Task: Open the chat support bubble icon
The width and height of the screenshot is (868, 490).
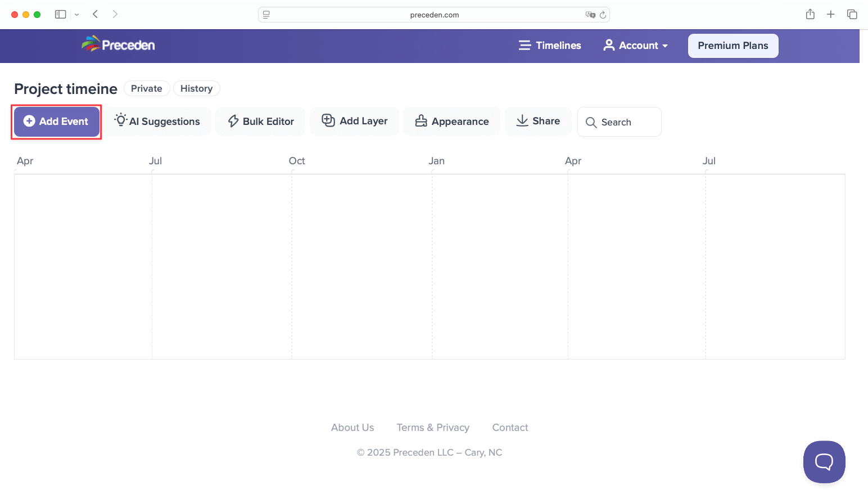Action: 824,462
